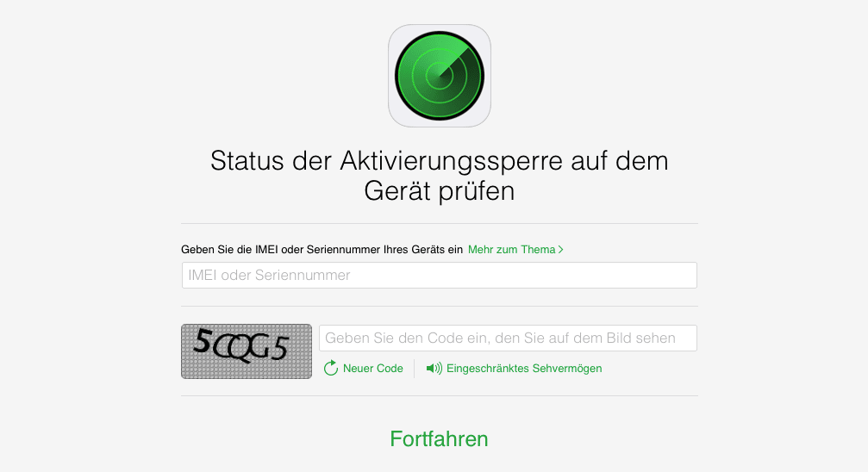Open the Mehr zum Thema link
868x472 pixels.
(515, 250)
